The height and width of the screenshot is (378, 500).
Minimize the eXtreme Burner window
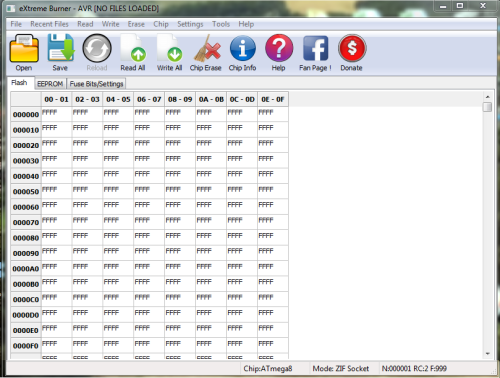pos(443,6)
